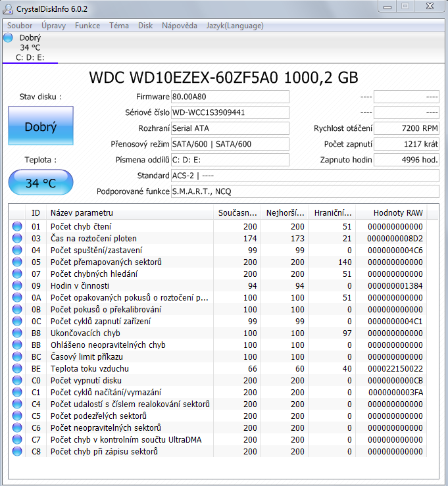Click the blue status orb for attribute 01
Screen dimensions: 448x486
point(17,226)
